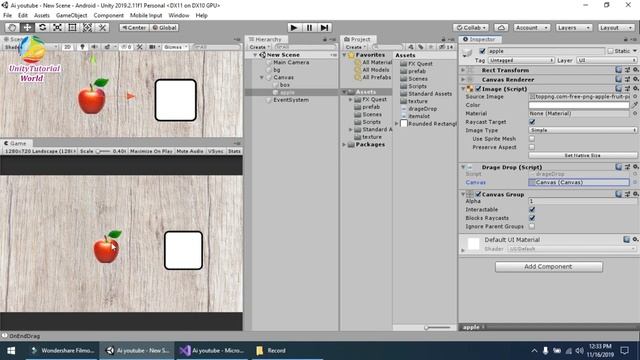Open Drage Drop component settings gear

tap(635, 167)
